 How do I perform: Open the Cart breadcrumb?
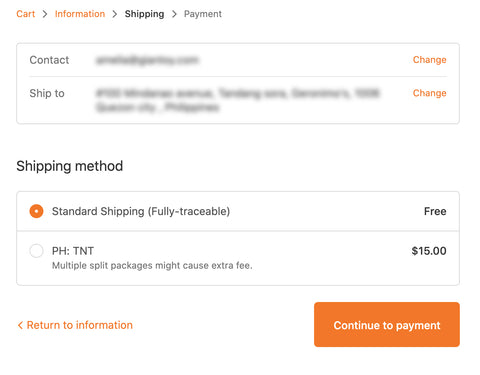click(26, 14)
